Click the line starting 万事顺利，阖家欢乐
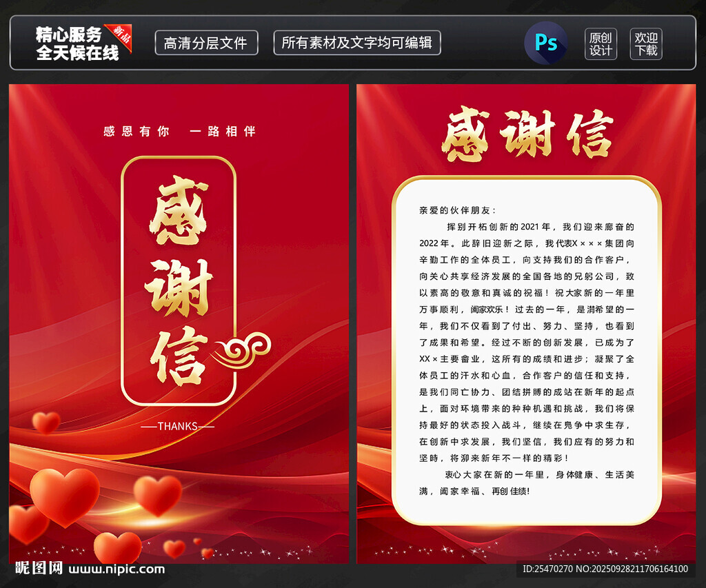The width and height of the screenshot is (706, 588). (526, 310)
